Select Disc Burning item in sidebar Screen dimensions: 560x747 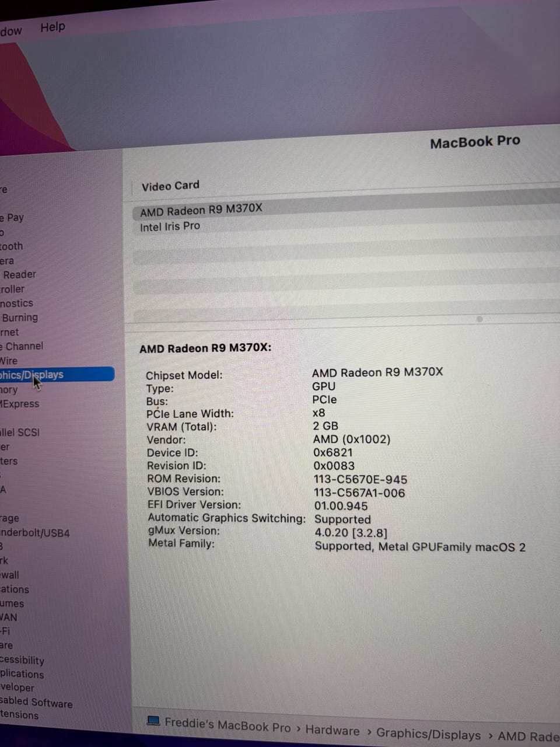[19, 317]
